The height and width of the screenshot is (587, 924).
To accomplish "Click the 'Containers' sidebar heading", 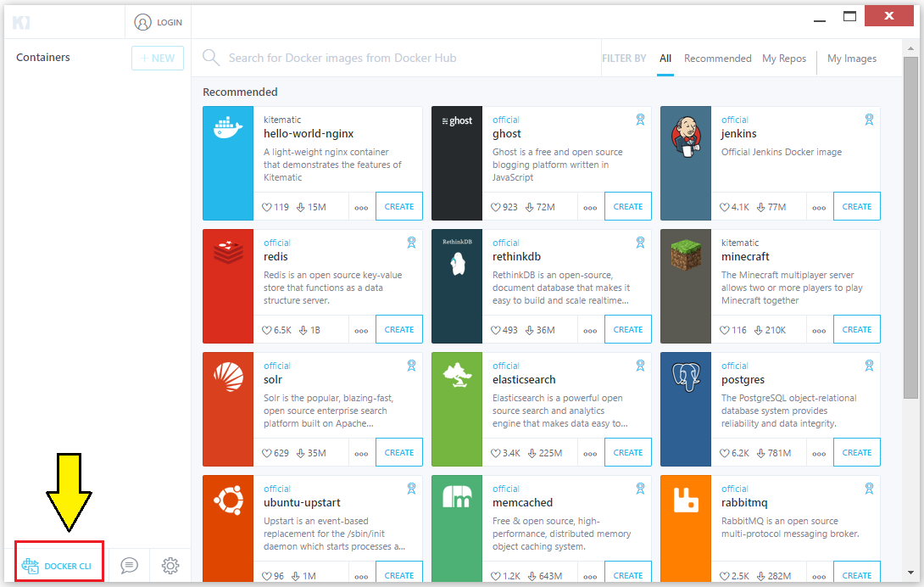I will [43, 57].
